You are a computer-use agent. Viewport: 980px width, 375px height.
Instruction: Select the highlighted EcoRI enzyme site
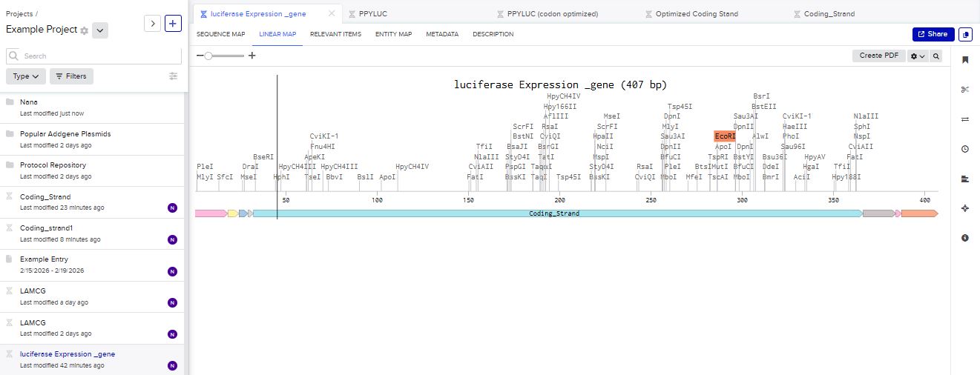(725, 136)
